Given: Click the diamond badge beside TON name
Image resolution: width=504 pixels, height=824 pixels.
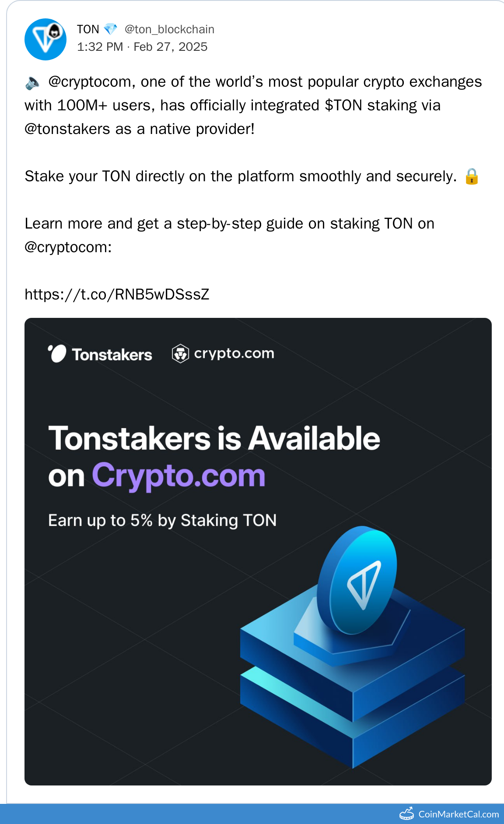Looking at the screenshot, I should point(110,29).
